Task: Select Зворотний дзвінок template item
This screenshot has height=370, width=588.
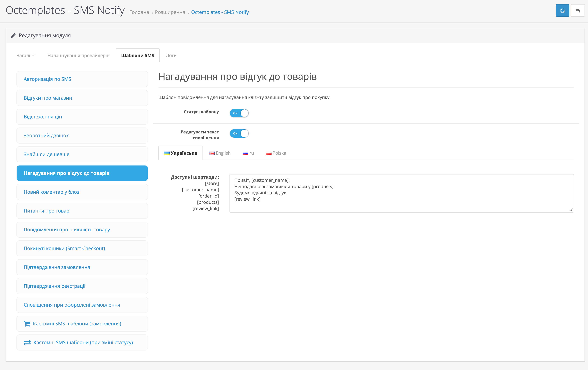Action: [82, 136]
